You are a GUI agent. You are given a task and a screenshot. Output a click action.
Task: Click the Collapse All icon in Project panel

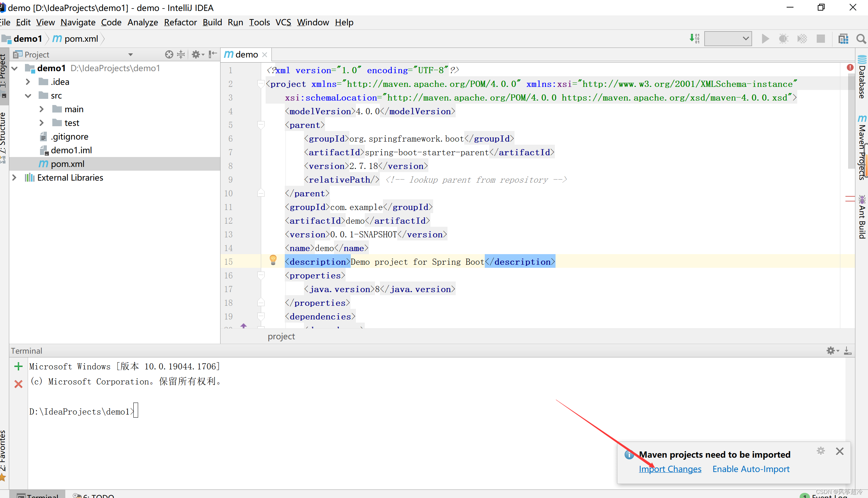pos(181,54)
